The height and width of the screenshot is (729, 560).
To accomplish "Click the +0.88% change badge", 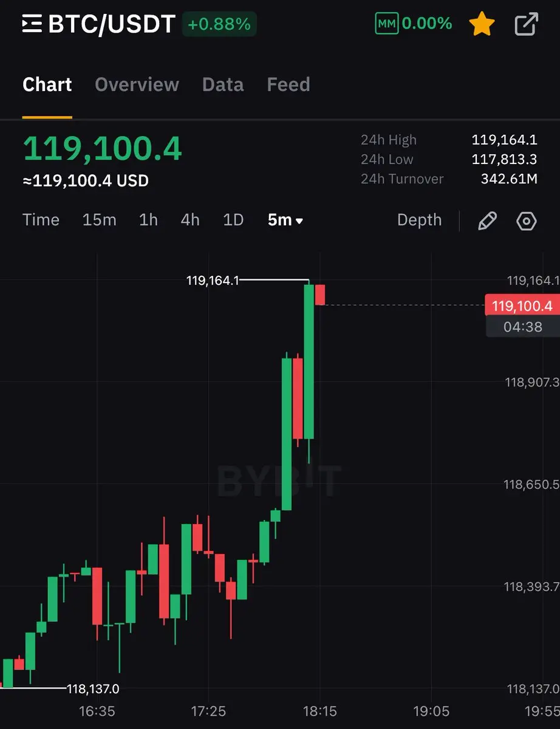I will 219,24.
